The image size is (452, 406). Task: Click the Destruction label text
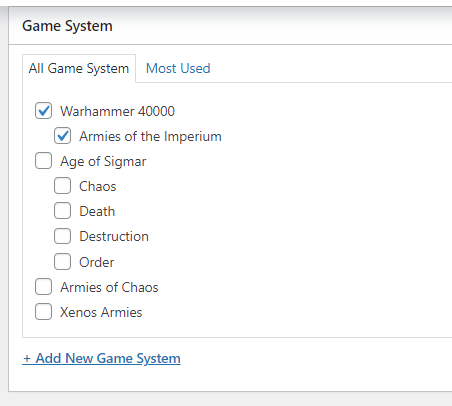point(114,236)
